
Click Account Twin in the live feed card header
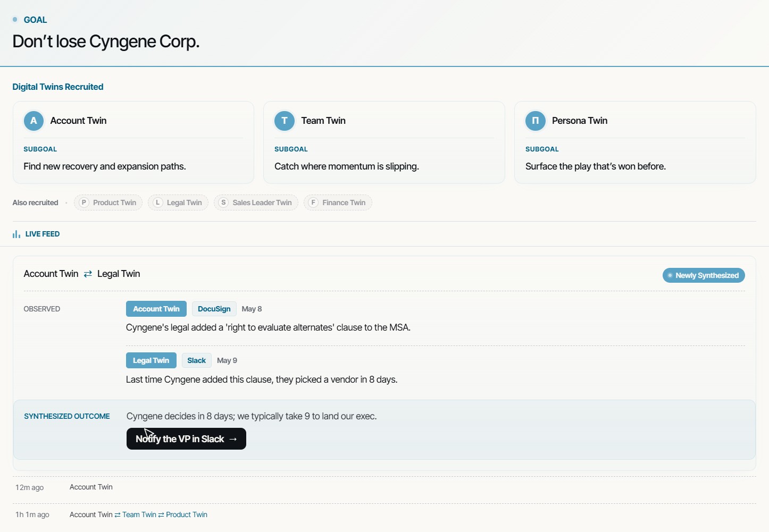point(51,274)
